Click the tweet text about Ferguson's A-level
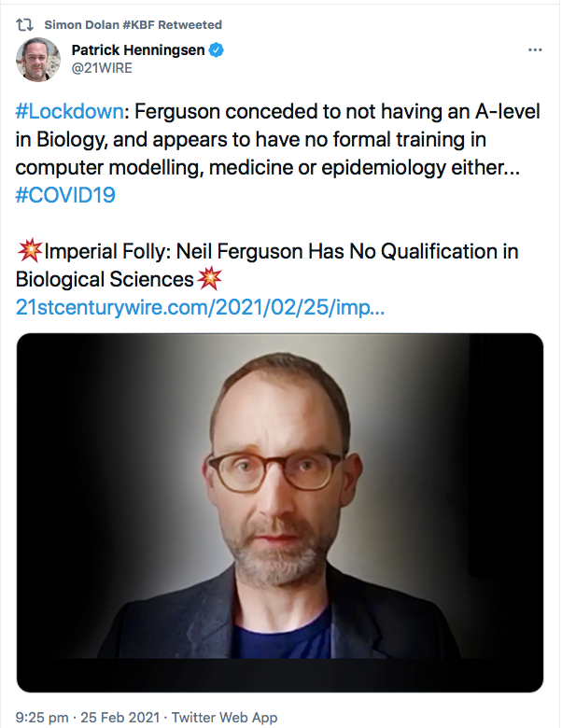Screen dimensions: 562x728 (x=278, y=139)
